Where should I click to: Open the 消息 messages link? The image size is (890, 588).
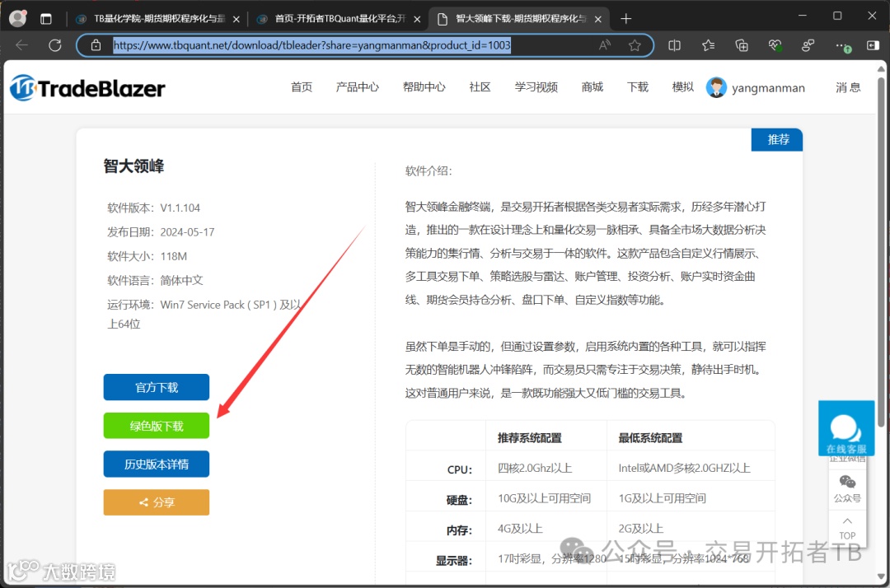click(x=848, y=87)
